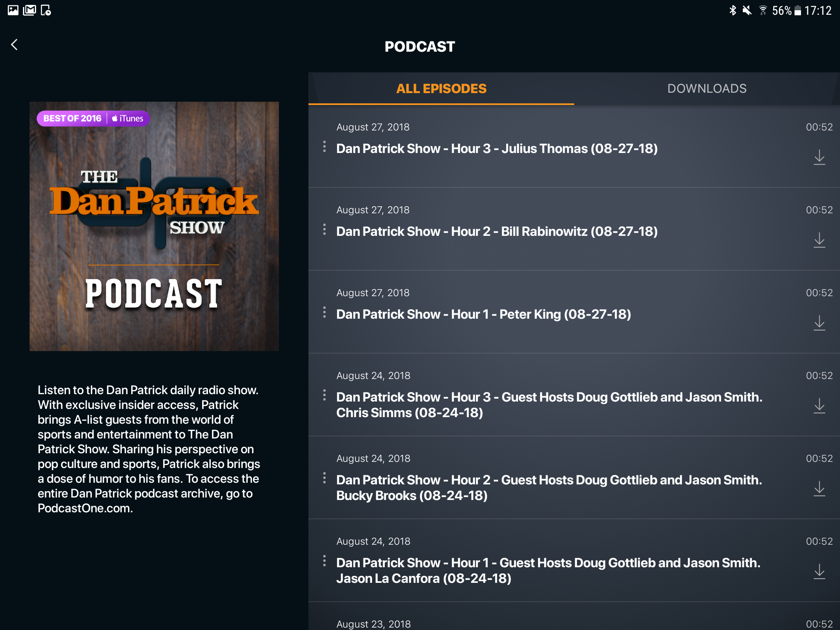Download the Hour 1 Peter King episode
Viewport: 840px width, 630px height.
819,323
